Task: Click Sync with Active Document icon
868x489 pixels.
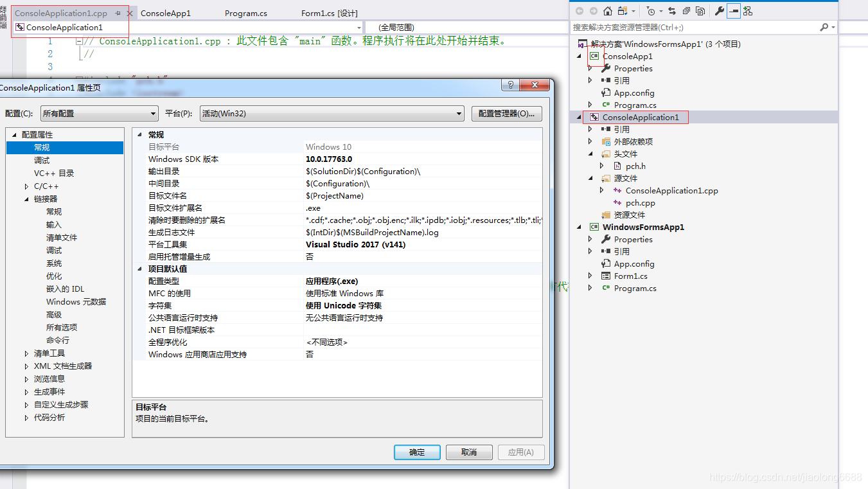Action: pyautogui.click(x=672, y=11)
